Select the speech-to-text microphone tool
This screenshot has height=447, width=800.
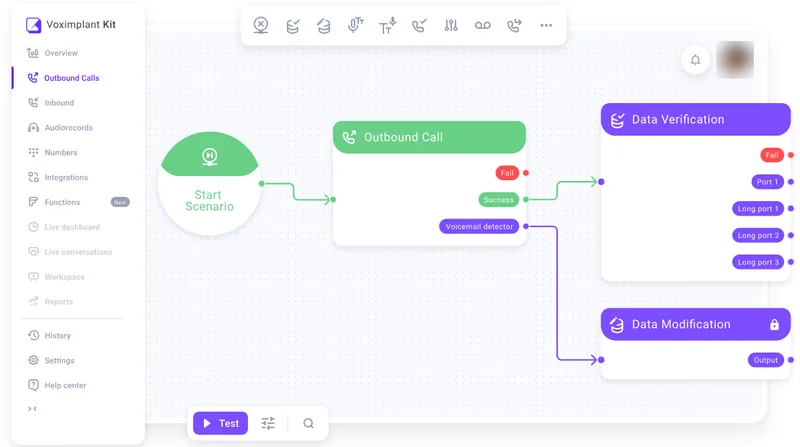tap(356, 25)
